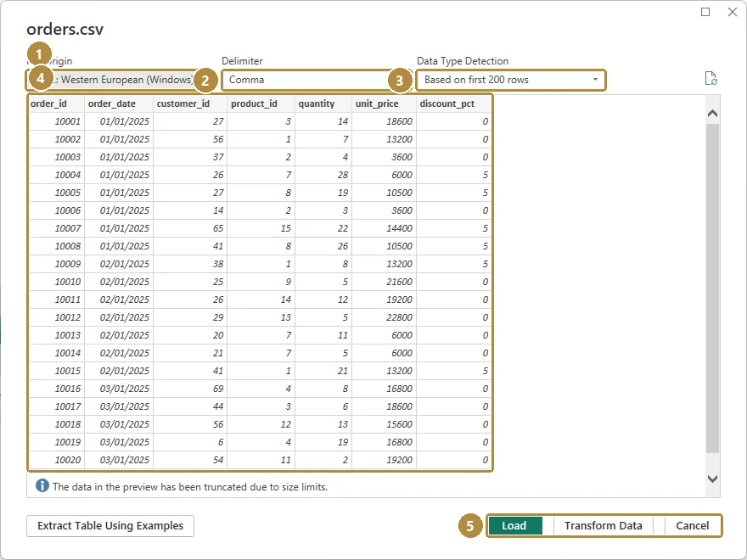Screen dimensions: 747x560
Task: Close the orders.csv dialog
Action: (x=733, y=12)
